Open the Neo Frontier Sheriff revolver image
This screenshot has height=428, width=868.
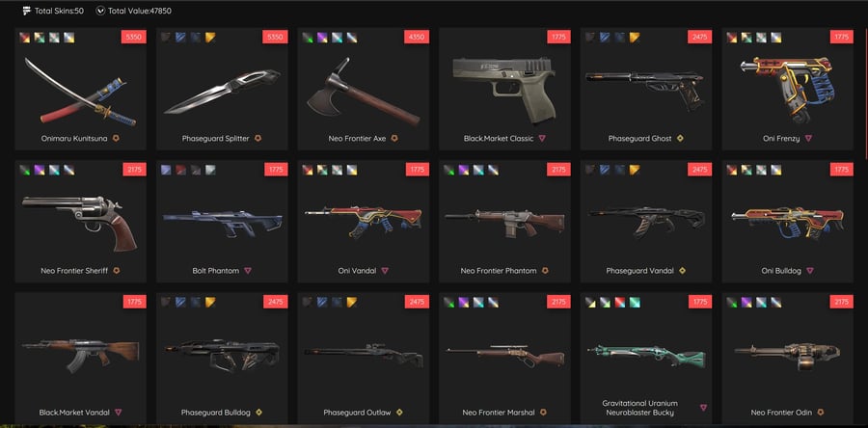(x=80, y=223)
